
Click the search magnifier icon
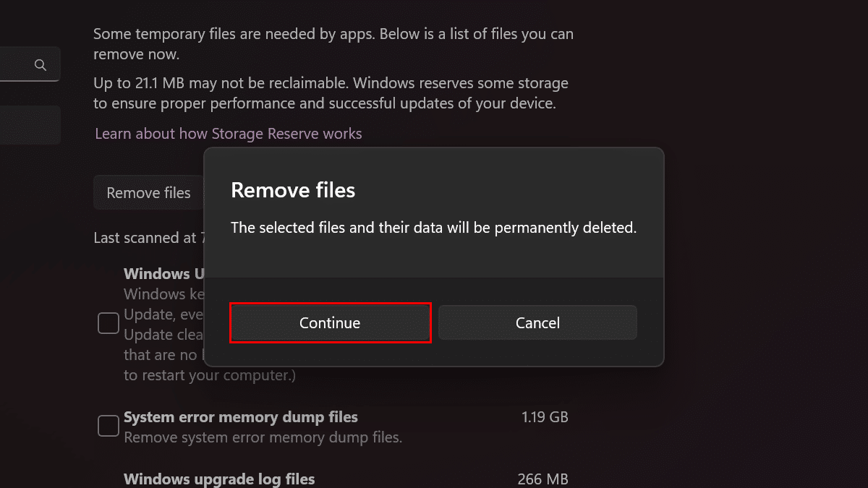pos(41,65)
